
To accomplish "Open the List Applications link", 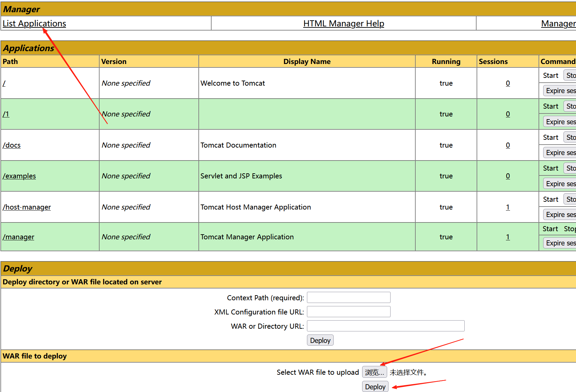I will click(34, 23).
